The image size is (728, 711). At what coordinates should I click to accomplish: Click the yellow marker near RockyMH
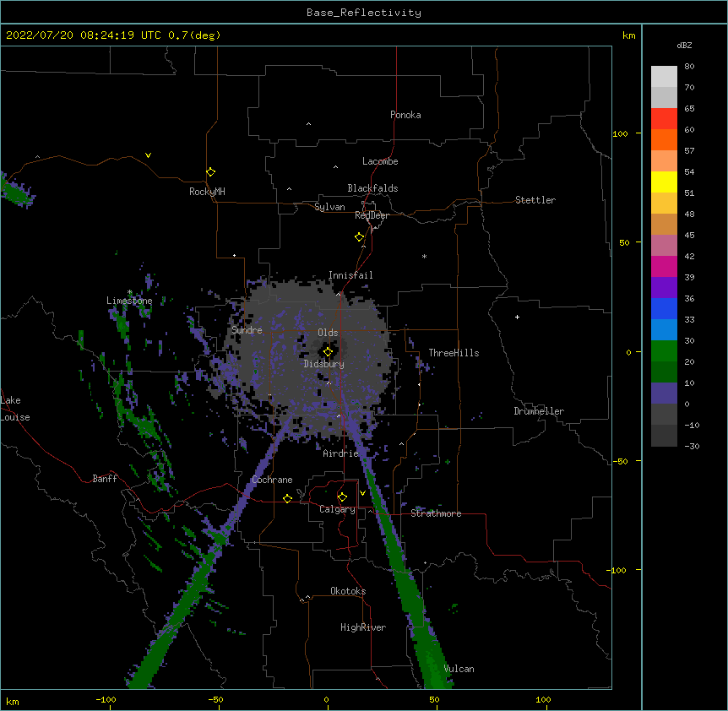pyautogui.click(x=210, y=172)
